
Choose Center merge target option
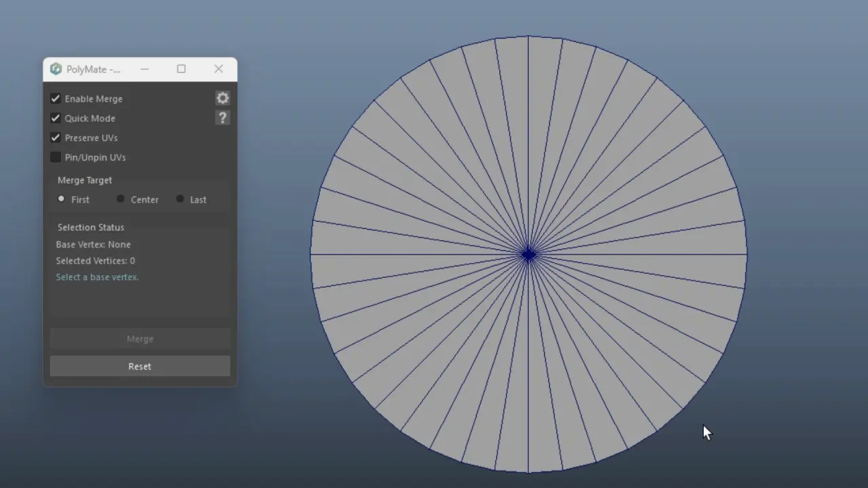[121, 199]
